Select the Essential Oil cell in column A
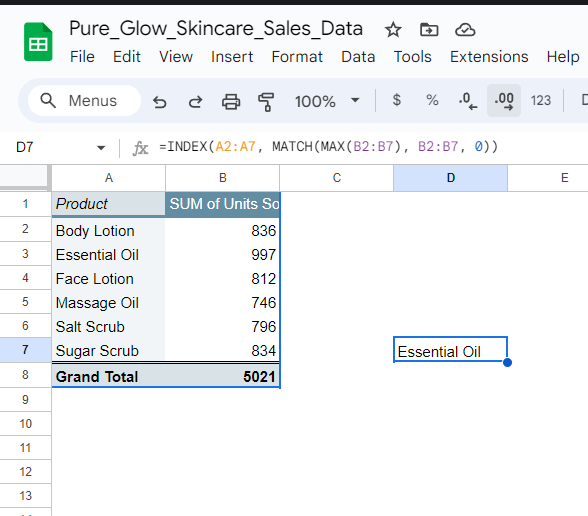 (x=108, y=255)
